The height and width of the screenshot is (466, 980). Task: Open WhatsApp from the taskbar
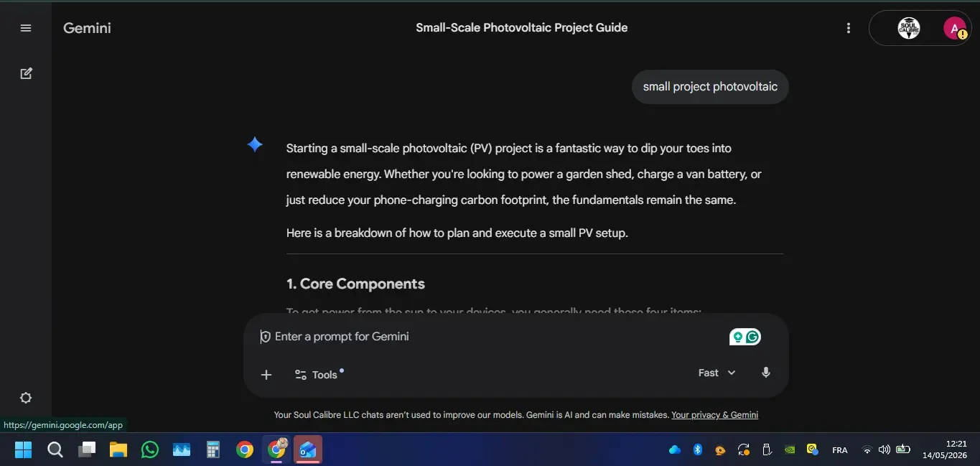pos(150,449)
